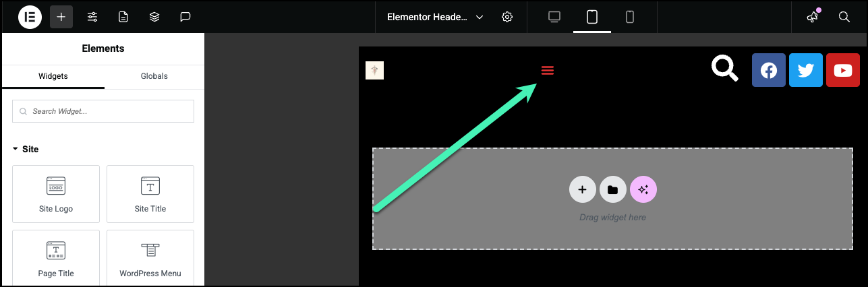868x287 pixels.
Task: Open What's New megaphone icon
Action: click(813, 17)
